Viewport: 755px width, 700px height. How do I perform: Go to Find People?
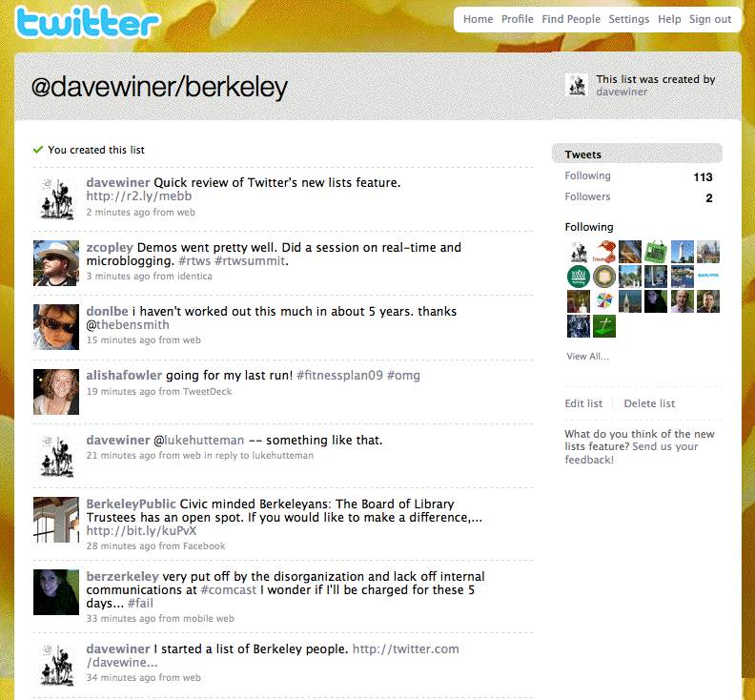[x=571, y=19]
